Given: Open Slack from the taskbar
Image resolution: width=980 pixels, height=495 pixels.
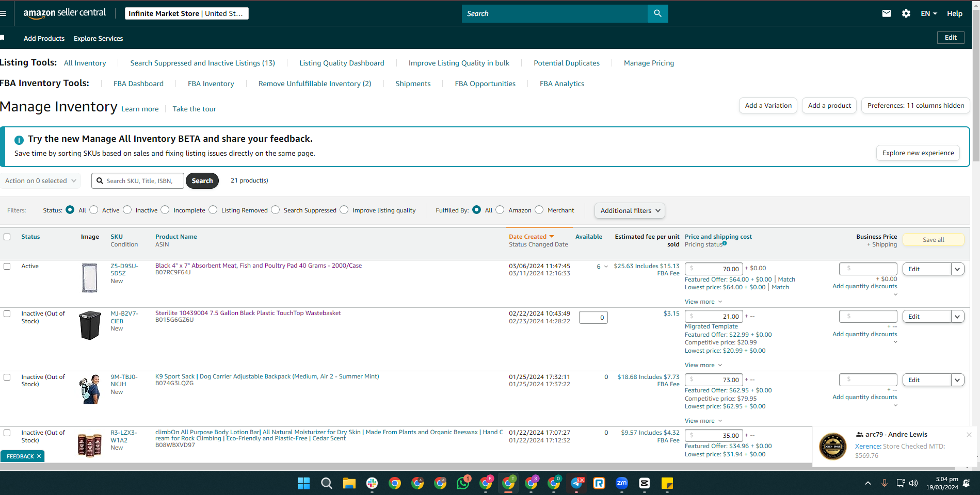Looking at the screenshot, I should point(372,483).
